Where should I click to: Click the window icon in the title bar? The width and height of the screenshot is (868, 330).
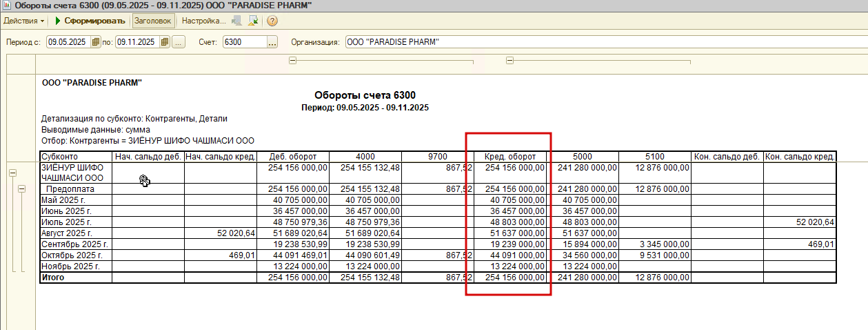point(7,6)
